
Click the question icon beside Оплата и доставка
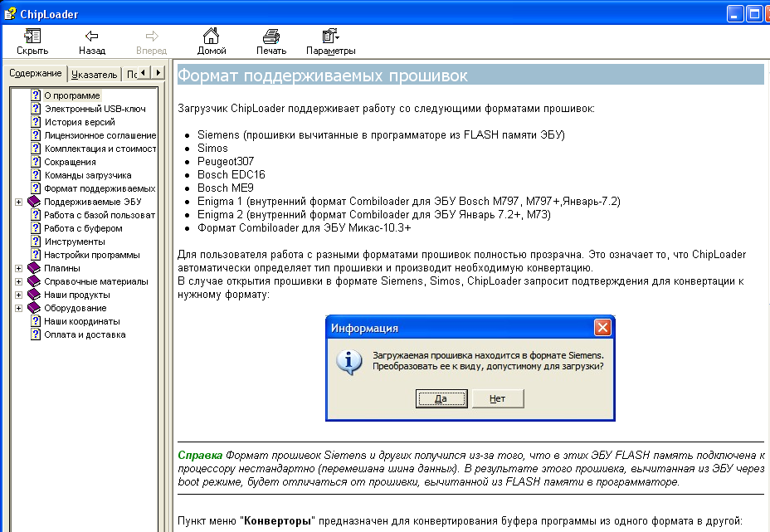click(x=35, y=334)
